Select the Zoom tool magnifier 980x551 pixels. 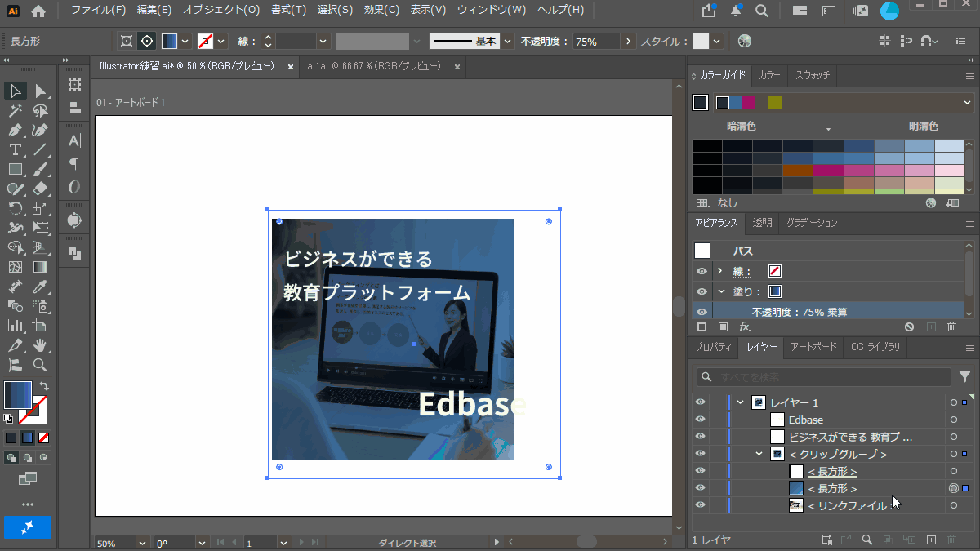click(40, 365)
